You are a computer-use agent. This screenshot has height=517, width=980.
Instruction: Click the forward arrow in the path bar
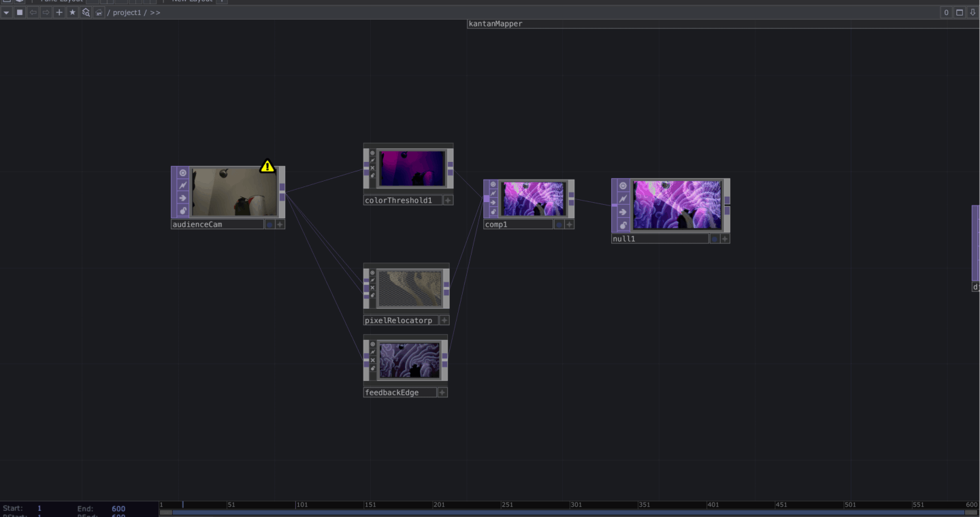[46, 12]
